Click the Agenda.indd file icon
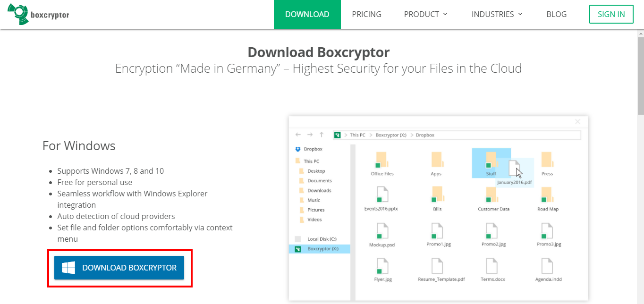Image resolution: width=644 pixels, height=304 pixels. [548, 266]
